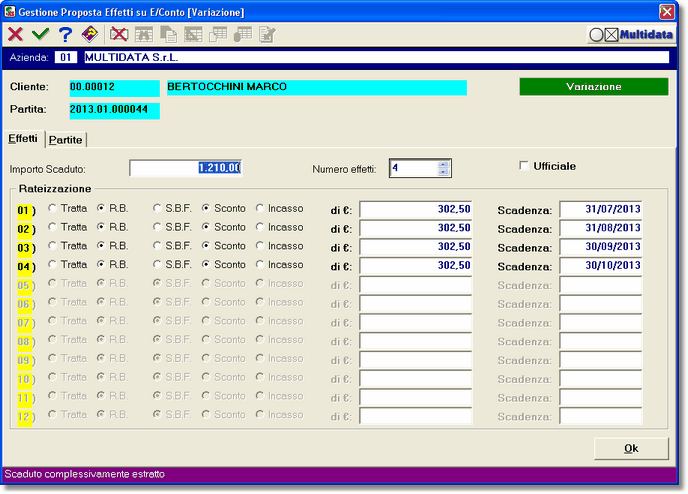Select Incasso for installment 04

click(260, 265)
